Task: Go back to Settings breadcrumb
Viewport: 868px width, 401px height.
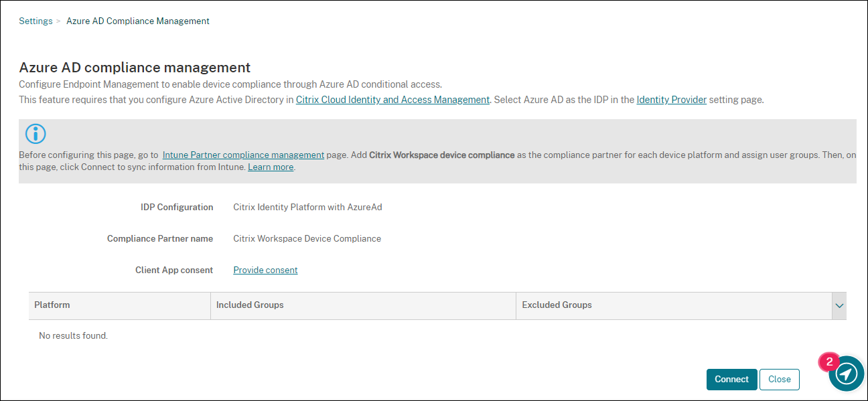Action: tap(35, 21)
